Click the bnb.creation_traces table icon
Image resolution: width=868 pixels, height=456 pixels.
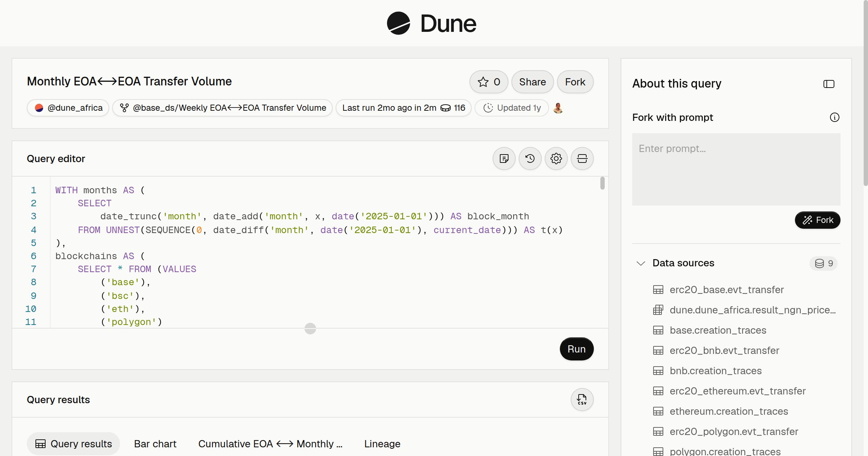[x=658, y=371]
